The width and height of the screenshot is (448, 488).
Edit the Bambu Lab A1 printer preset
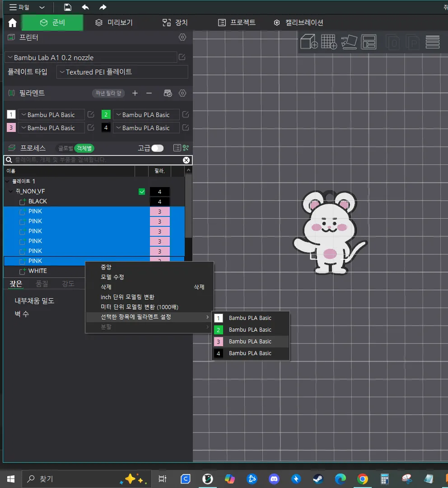tap(182, 57)
